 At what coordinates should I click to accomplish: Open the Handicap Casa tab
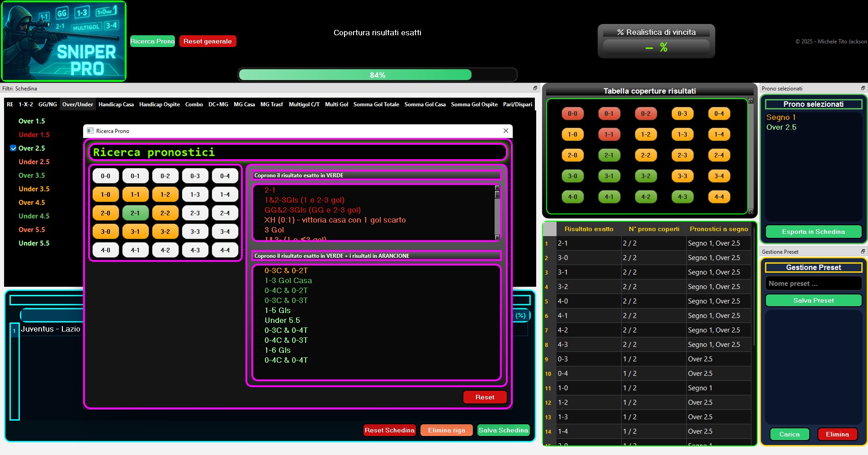tap(116, 104)
